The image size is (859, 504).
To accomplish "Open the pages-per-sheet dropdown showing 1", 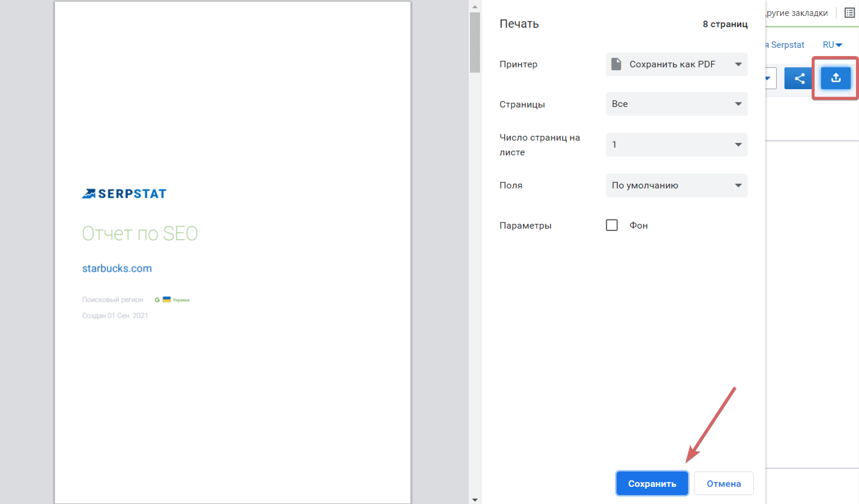I will pyautogui.click(x=677, y=145).
